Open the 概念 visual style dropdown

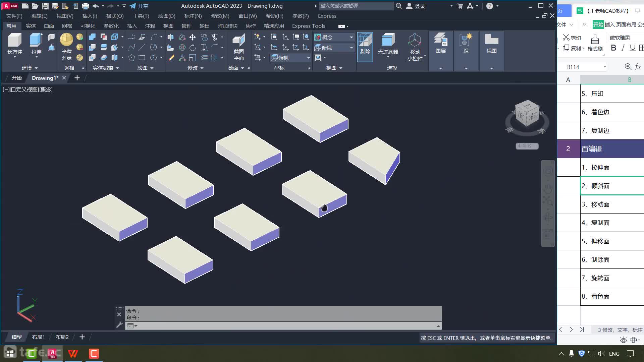(334, 37)
